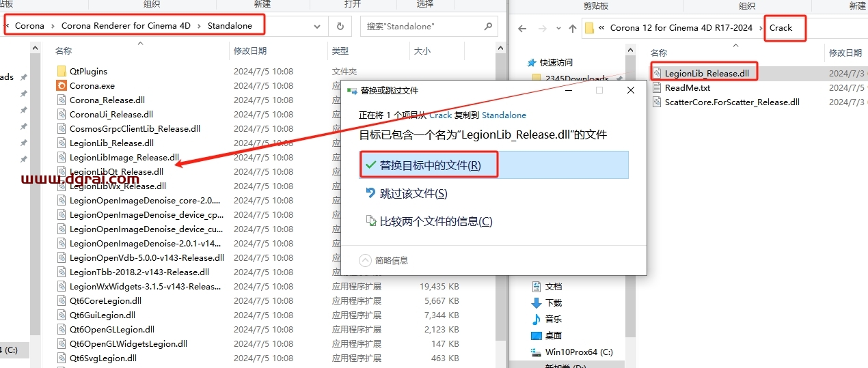Click Corona 12 for Cinema 4D R17-2024 breadcrumb
Viewport: 868px width, 368px height.
pyautogui.click(x=681, y=28)
